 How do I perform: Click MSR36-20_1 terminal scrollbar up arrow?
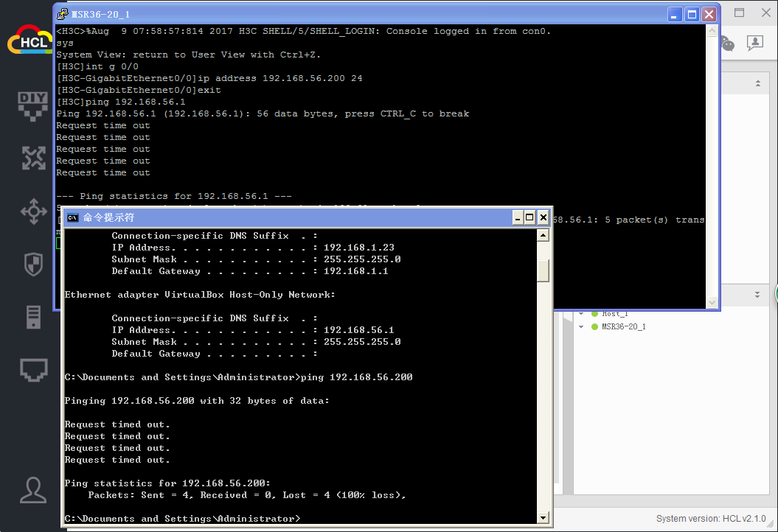(x=712, y=31)
